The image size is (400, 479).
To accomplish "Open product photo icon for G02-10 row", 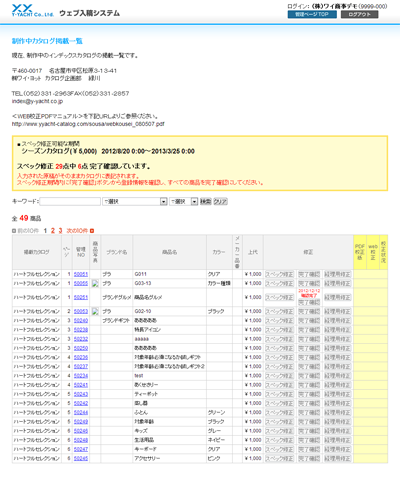I will [95, 312].
